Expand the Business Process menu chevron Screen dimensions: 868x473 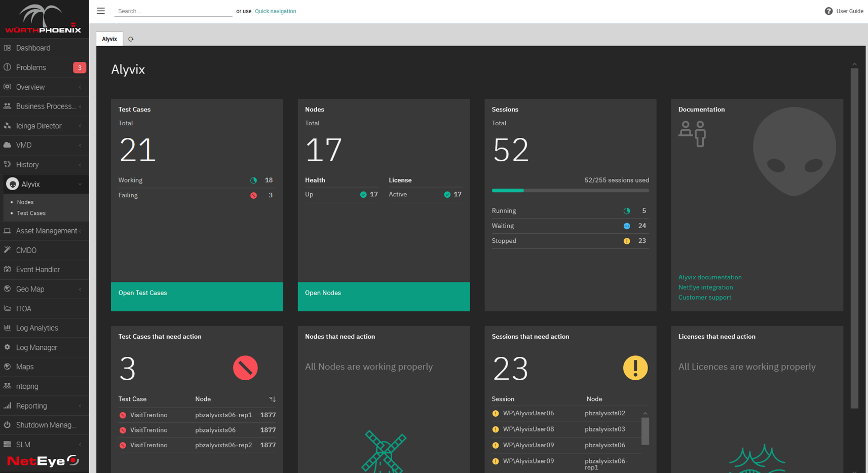pyautogui.click(x=80, y=106)
